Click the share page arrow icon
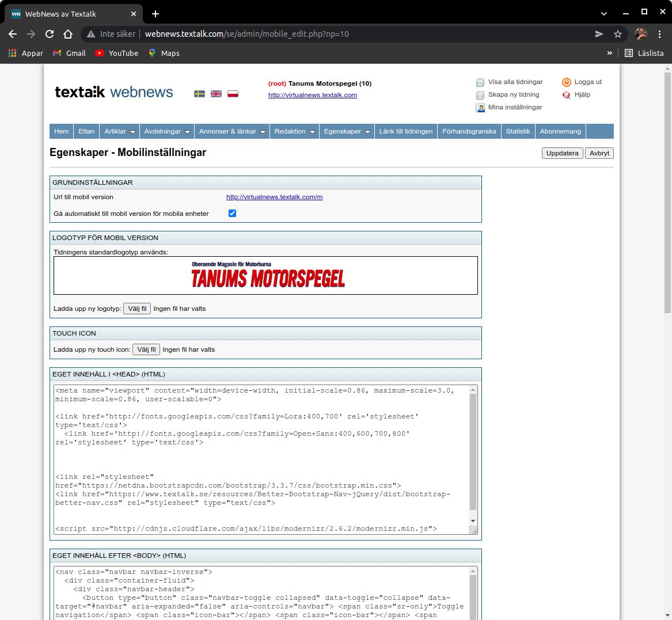The height and width of the screenshot is (620, 672). [x=599, y=34]
